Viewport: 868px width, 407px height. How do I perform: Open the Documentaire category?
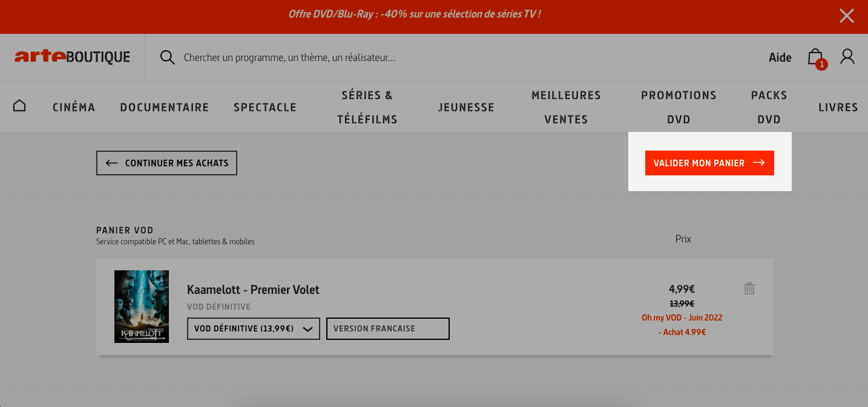[x=165, y=107]
